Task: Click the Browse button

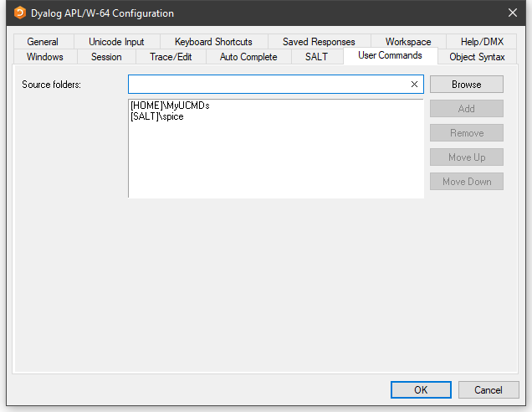Action: [466, 85]
